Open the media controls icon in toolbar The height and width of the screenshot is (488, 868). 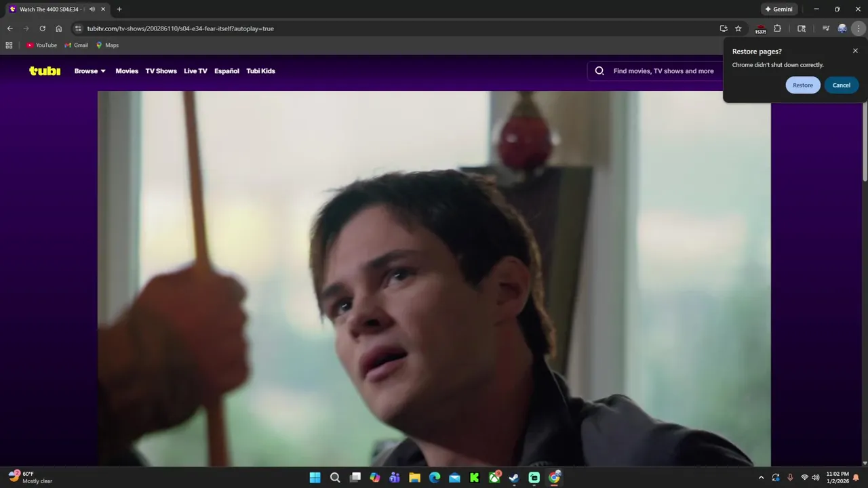click(825, 28)
